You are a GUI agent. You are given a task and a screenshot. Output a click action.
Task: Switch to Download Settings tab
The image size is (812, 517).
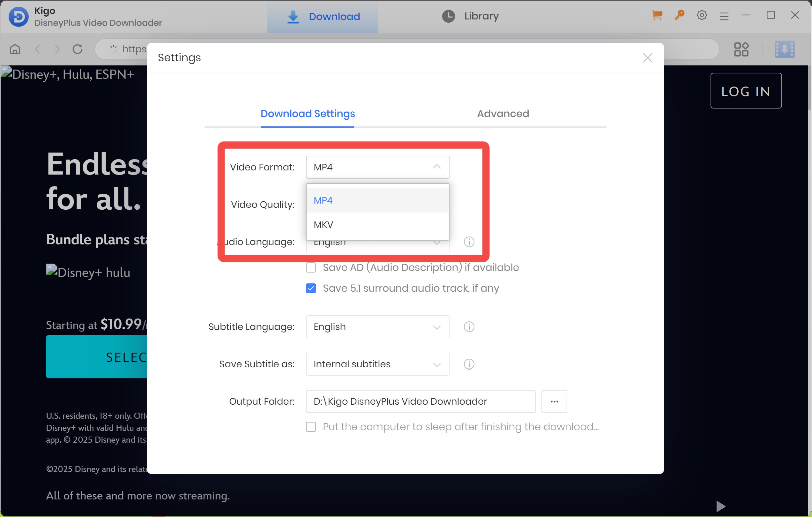click(x=308, y=114)
